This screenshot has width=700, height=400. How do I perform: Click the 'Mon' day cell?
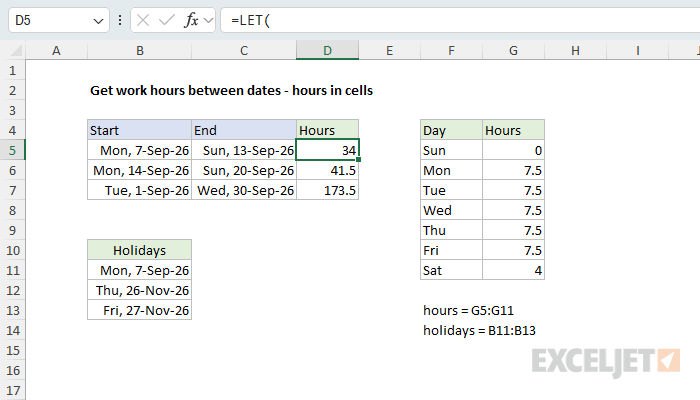point(451,171)
